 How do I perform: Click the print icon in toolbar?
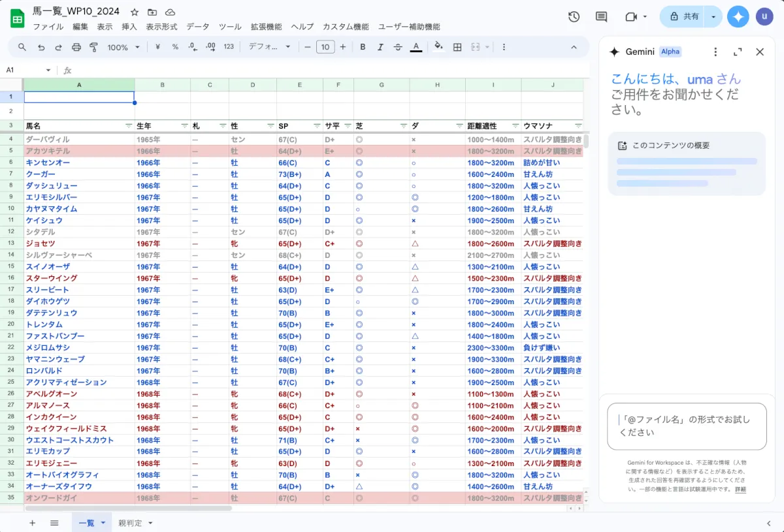tap(76, 47)
